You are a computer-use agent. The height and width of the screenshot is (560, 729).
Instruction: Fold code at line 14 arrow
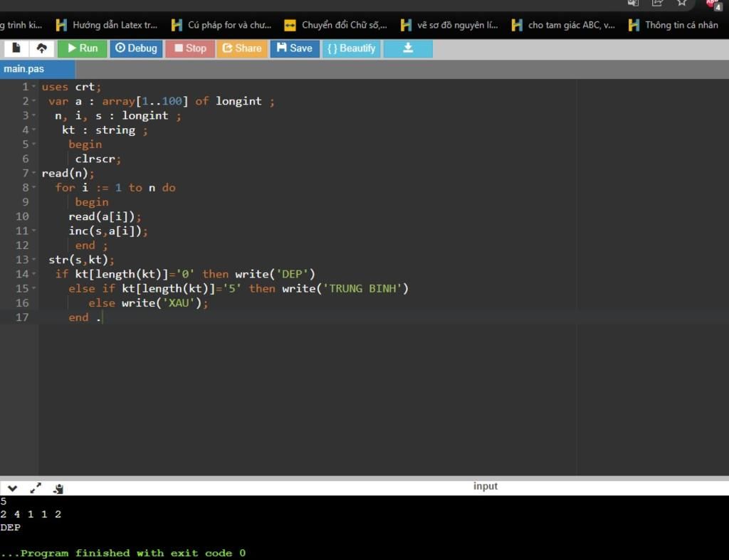tap(33, 274)
